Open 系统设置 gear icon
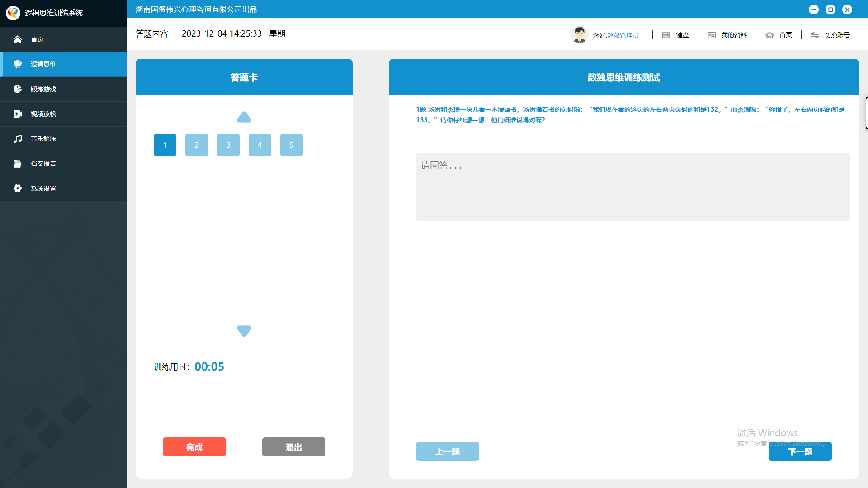 tap(18, 188)
